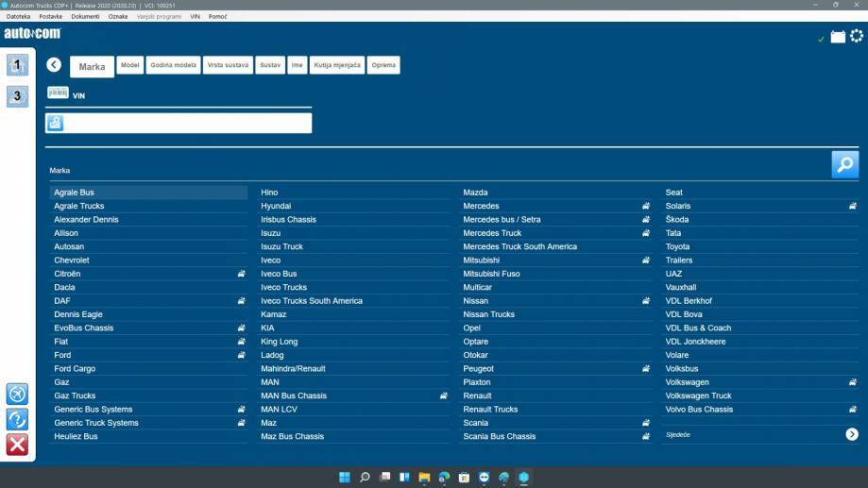
Task: Click the battery status icon
Action: click(838, 37)
